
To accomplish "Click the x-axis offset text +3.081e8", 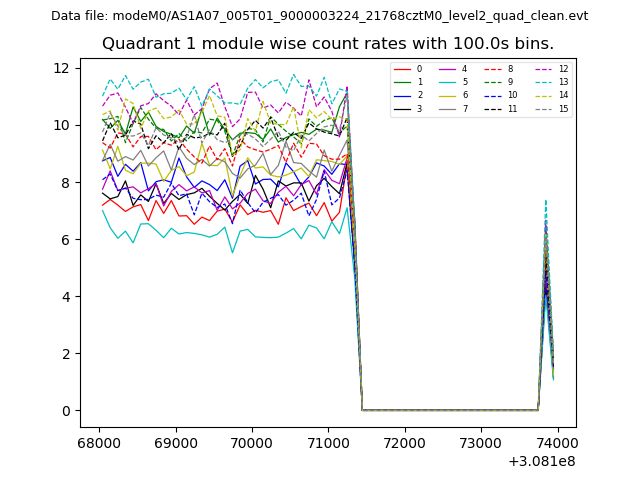I will click(541, 461).
